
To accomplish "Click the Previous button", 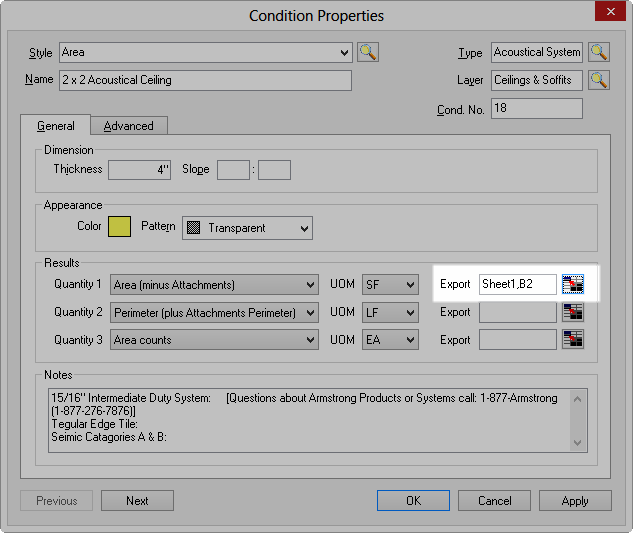I will coord(57,501).
